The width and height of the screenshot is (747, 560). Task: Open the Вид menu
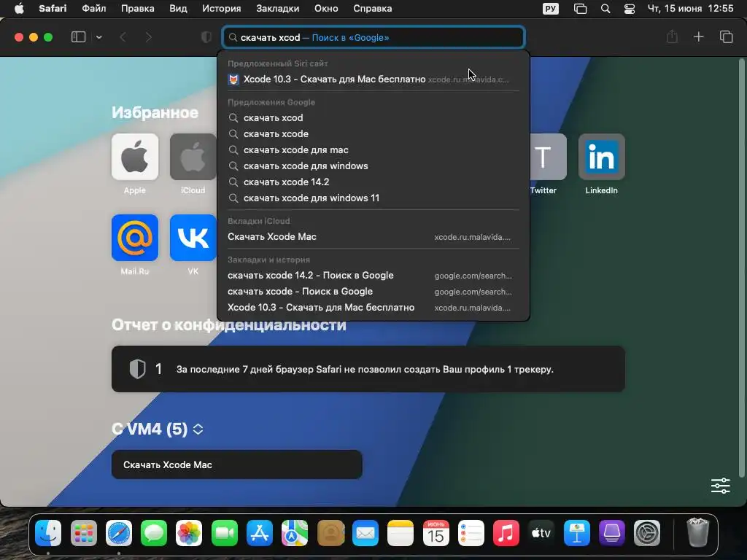coord(178,9)
